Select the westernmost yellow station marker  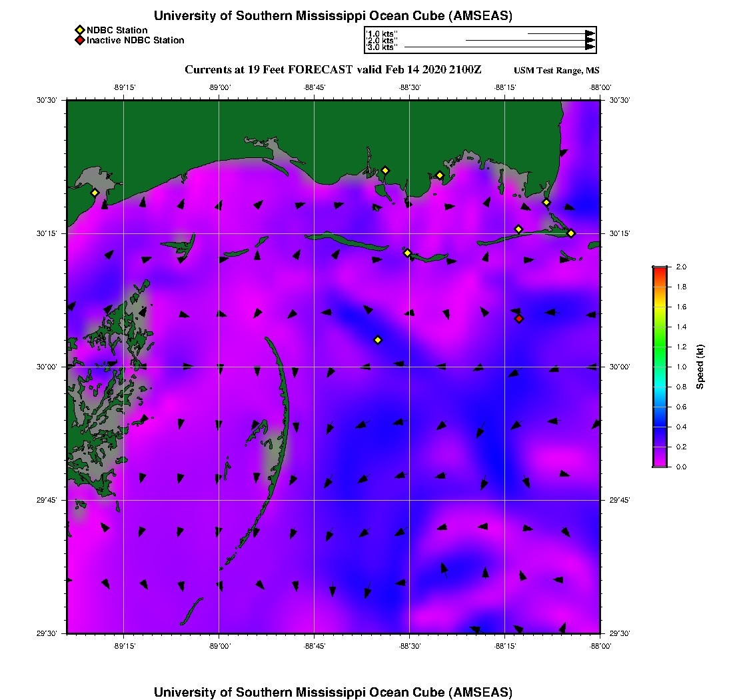95,193
